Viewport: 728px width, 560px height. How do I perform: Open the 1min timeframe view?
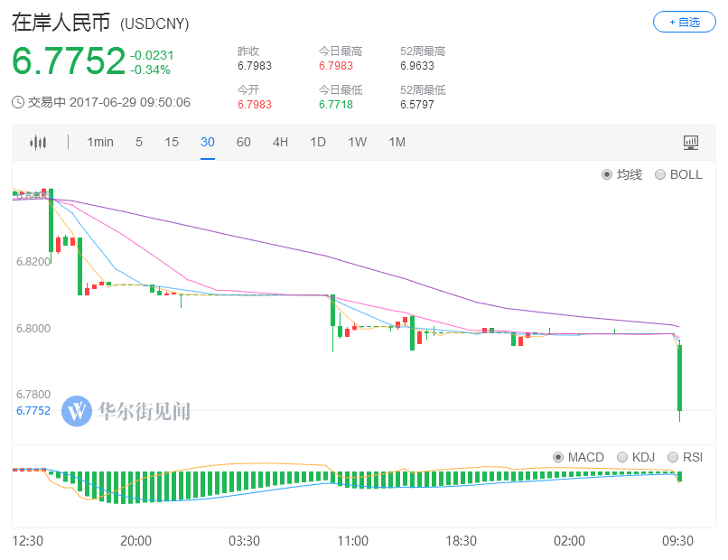pyautogui.click(x=99, y=142)
